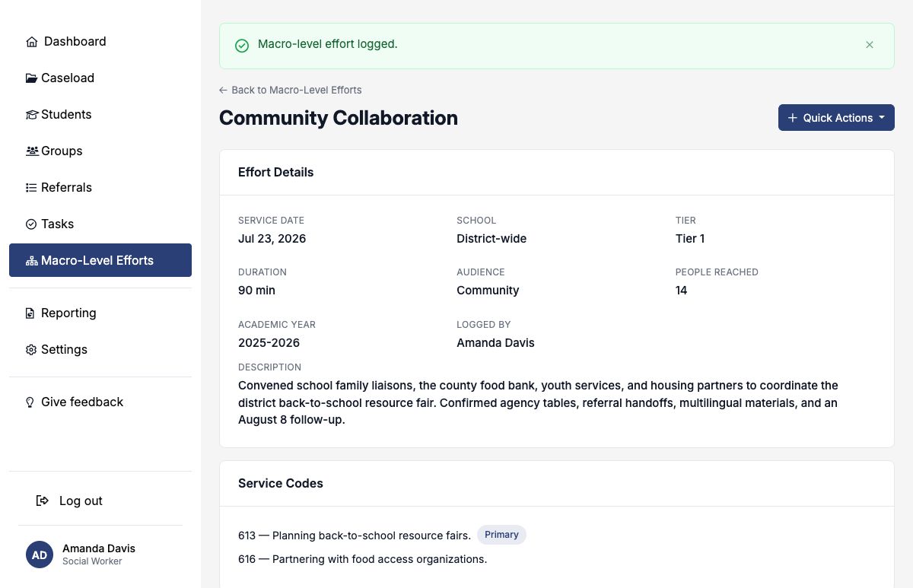
Task: Log out of the account
Action: click(100, 501)
